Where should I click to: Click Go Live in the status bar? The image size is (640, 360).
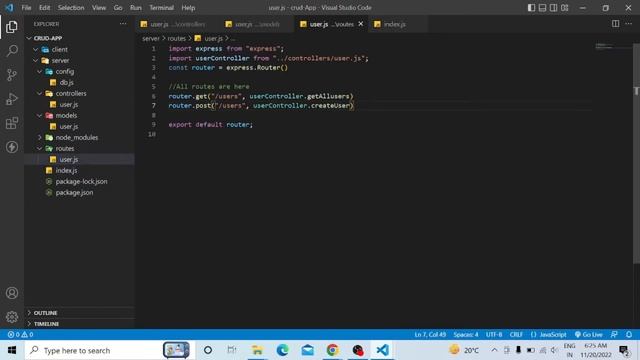pos(588,334)
